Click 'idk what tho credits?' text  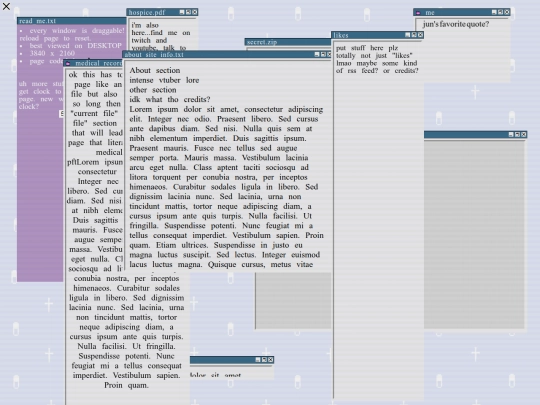[170, 99]
